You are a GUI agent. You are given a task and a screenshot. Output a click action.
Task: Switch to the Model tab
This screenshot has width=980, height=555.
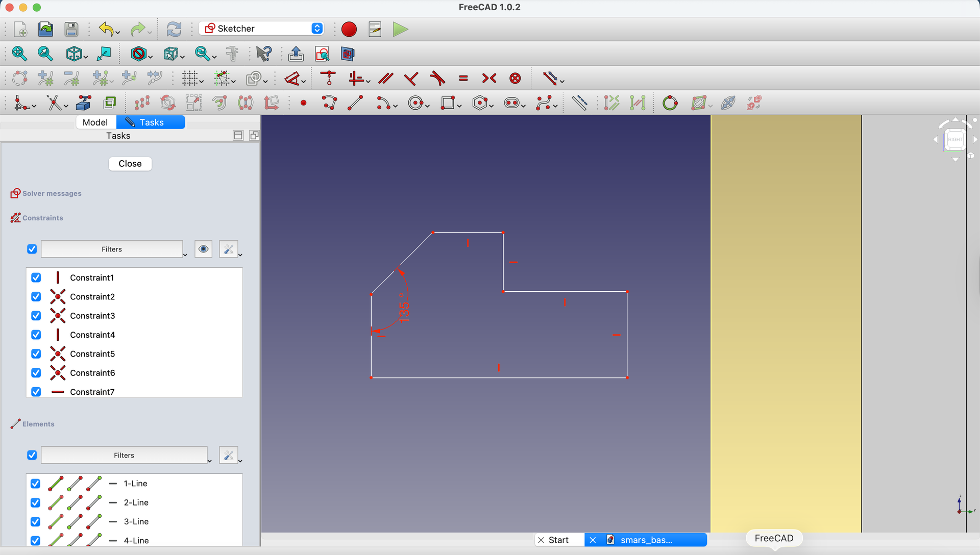coord(95,122)
